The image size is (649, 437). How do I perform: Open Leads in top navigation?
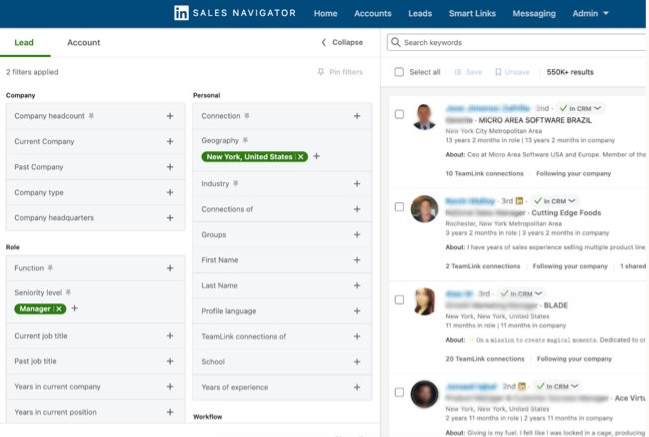coord(420,13)
